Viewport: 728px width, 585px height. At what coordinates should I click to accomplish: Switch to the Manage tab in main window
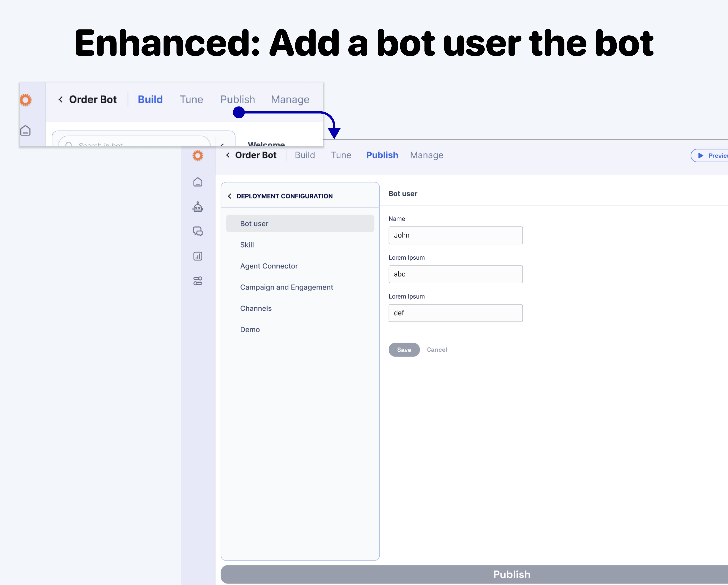(x=427, y=155)
